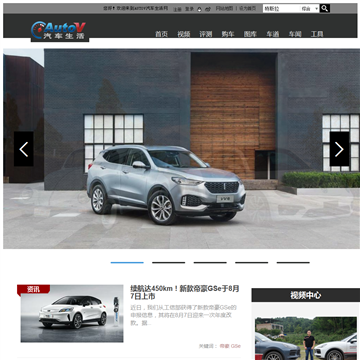Go to the 评测 section
The width and height of the screenshot is (360, 360).
click(206, 34)
